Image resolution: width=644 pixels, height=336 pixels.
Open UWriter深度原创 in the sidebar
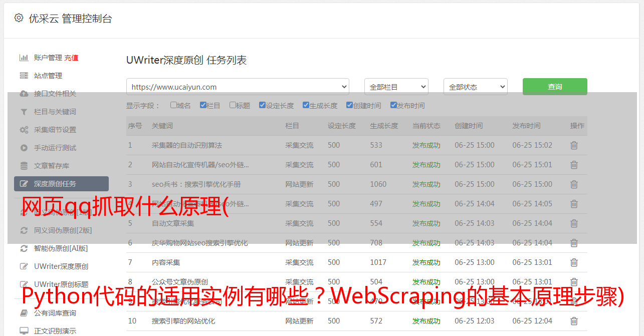(61, 266)
